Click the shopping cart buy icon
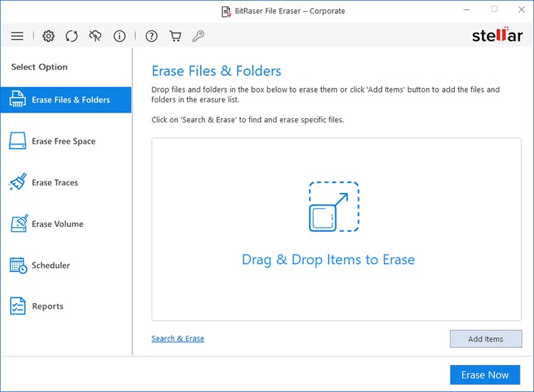 point(175,36)
